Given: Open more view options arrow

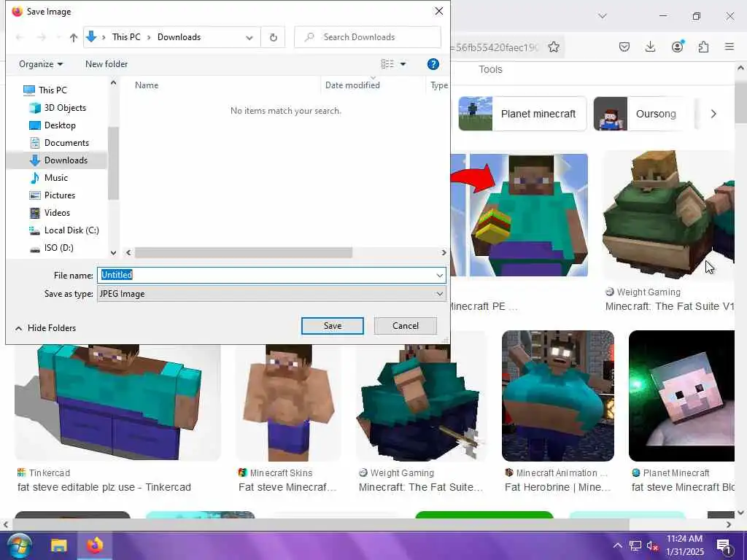Looking at the screenshot, I should click(403, 64).
